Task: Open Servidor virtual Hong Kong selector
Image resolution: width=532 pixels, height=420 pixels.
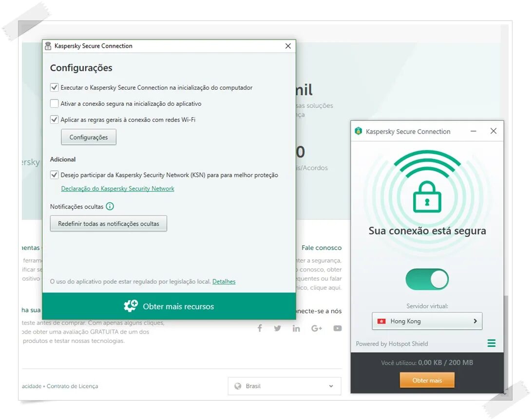Action: (427, 321)
